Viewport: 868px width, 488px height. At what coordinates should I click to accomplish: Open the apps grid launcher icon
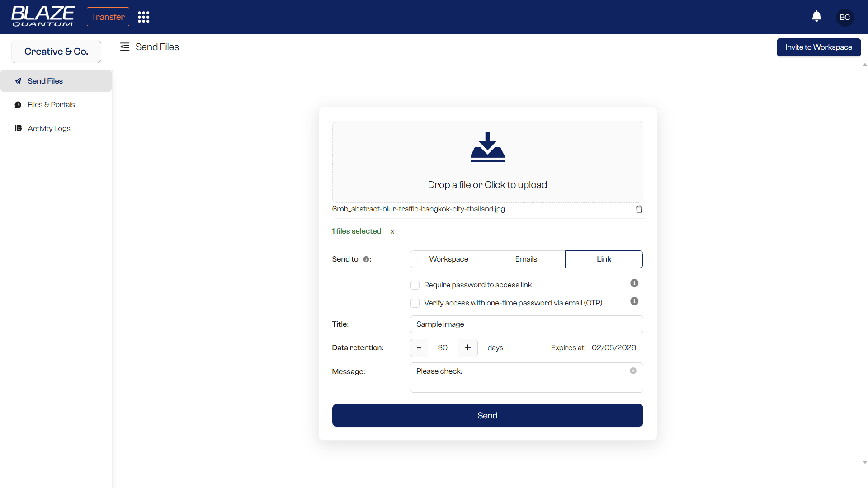coord(143,17)
